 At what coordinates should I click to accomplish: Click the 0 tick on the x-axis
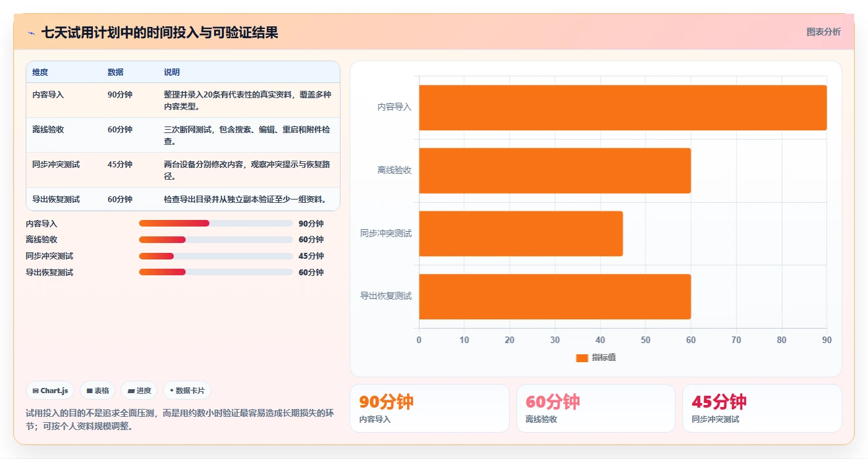419,340
